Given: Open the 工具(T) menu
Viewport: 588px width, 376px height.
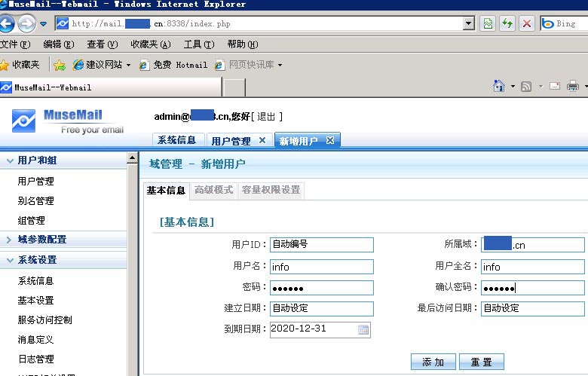Looking at the screenshot, I should point(198,44).
